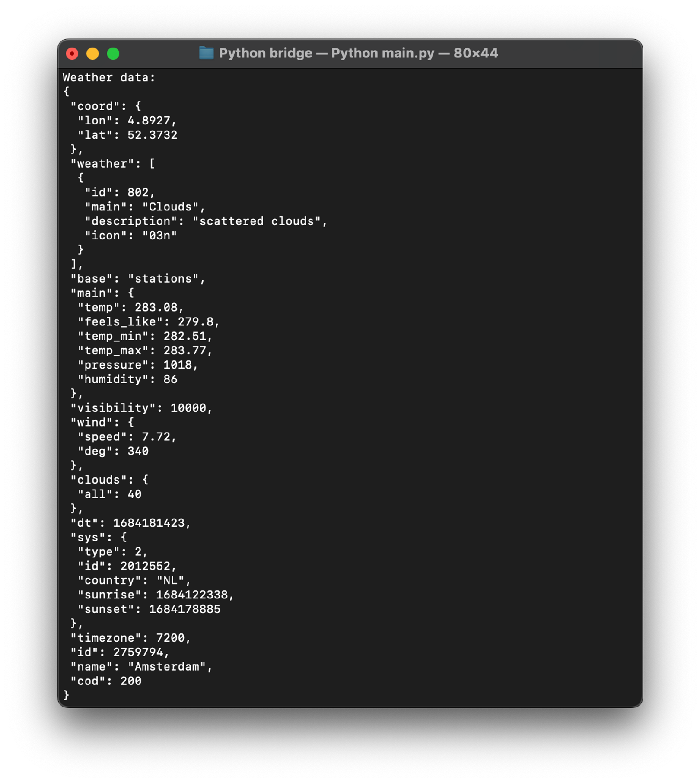The image size is (700, 783).
Task: Click the red close window button
Action: (x=72, y=54)
